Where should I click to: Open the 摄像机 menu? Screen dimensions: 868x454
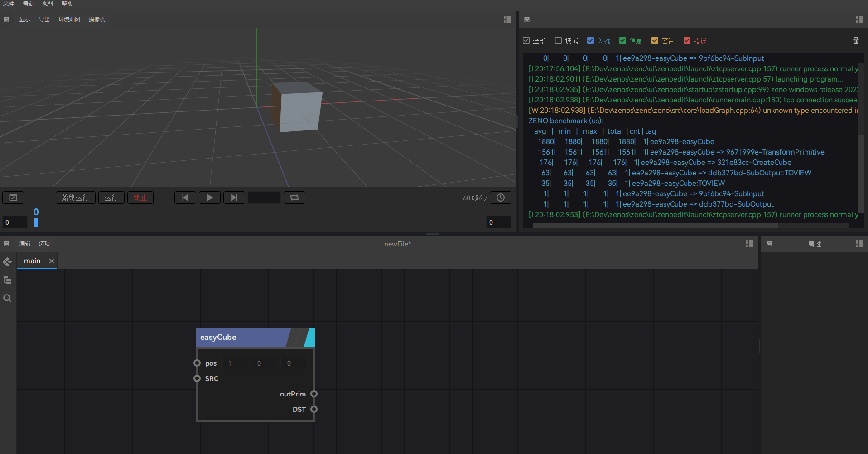click(x=97, y=19)
